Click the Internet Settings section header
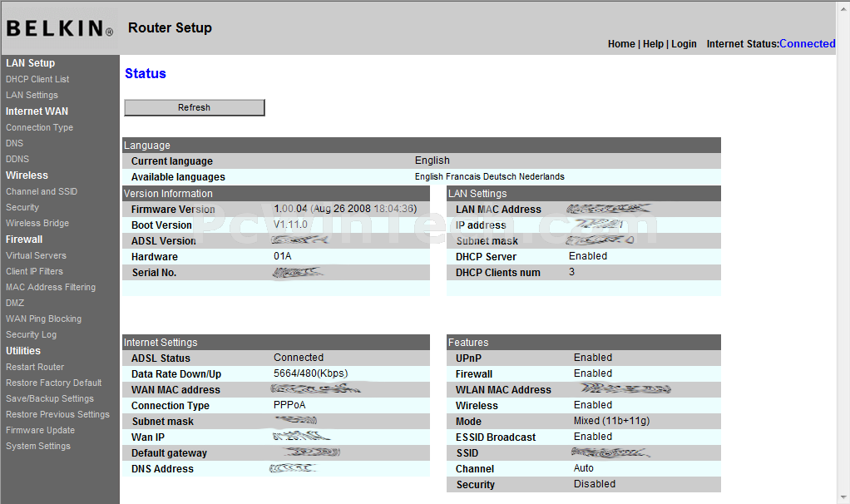Viewport: 850px width, 504px height. [276, 343]
